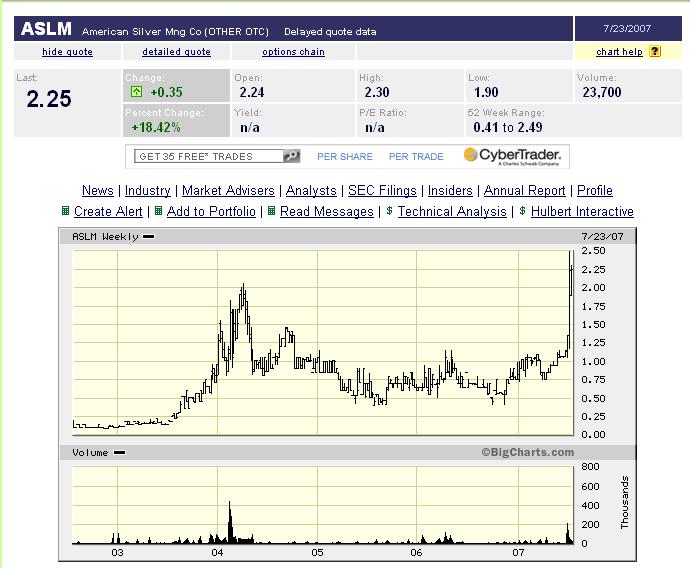Click the Create Alert link
The height and width of the screenshot is (568, 690).
pos(108,211)
